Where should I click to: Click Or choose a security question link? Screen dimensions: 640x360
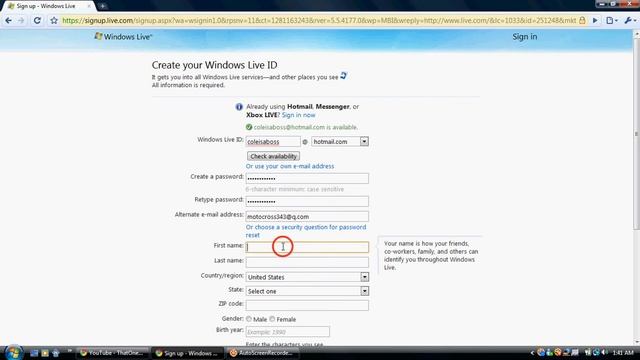click(306, 231)
